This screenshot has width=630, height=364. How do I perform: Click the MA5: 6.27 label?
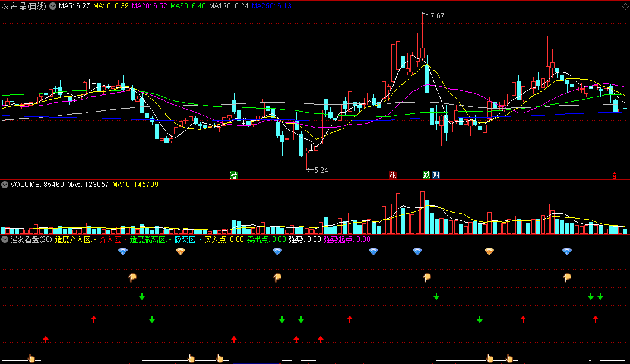point(74,6)
